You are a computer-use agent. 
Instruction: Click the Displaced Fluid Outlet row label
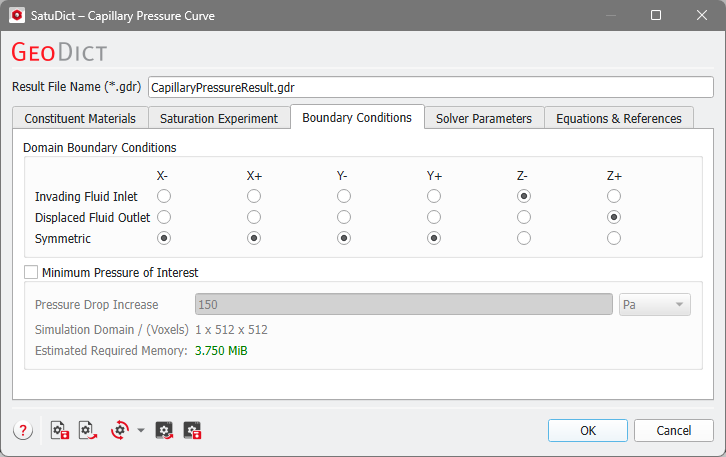(93, 218)
